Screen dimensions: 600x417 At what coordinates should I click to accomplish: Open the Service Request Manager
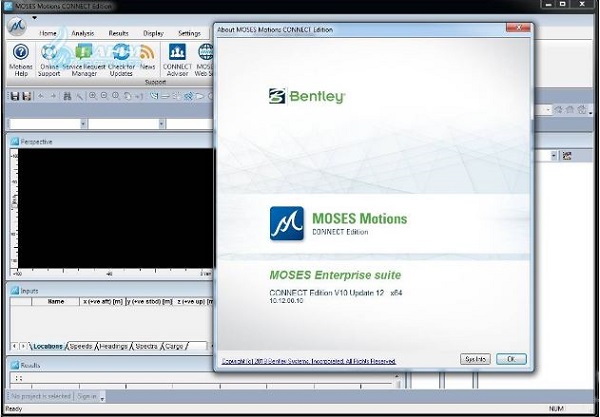tap(84, 60)
